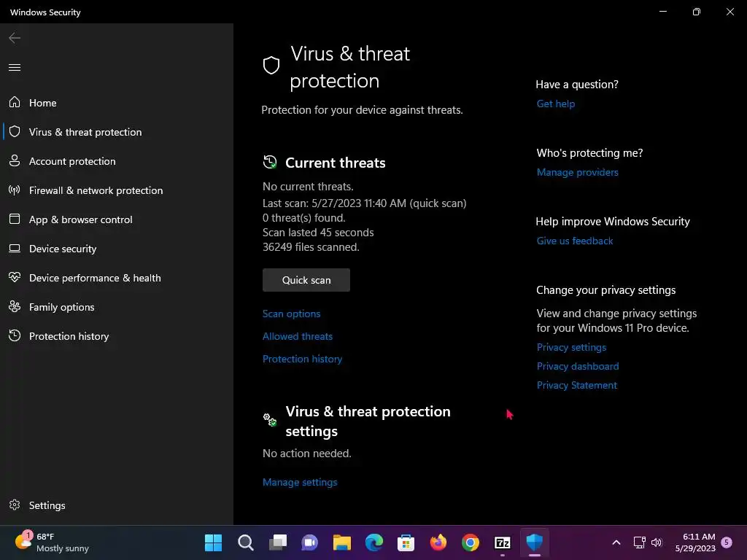Launch Google Chrome from taskbar

pos(471,542)
